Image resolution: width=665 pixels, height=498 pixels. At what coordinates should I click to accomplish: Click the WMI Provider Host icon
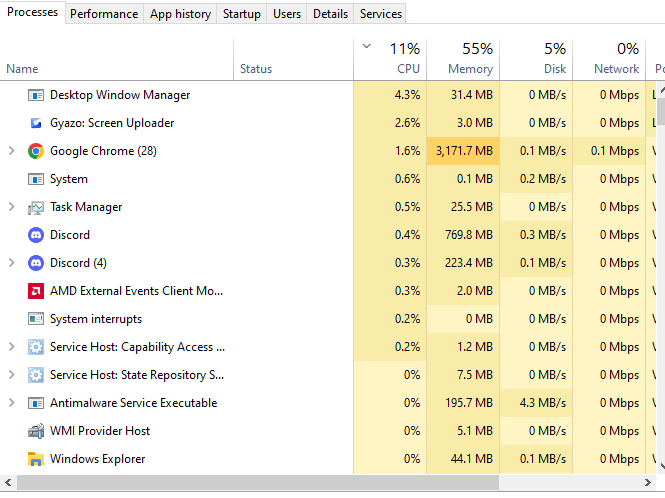36,431
